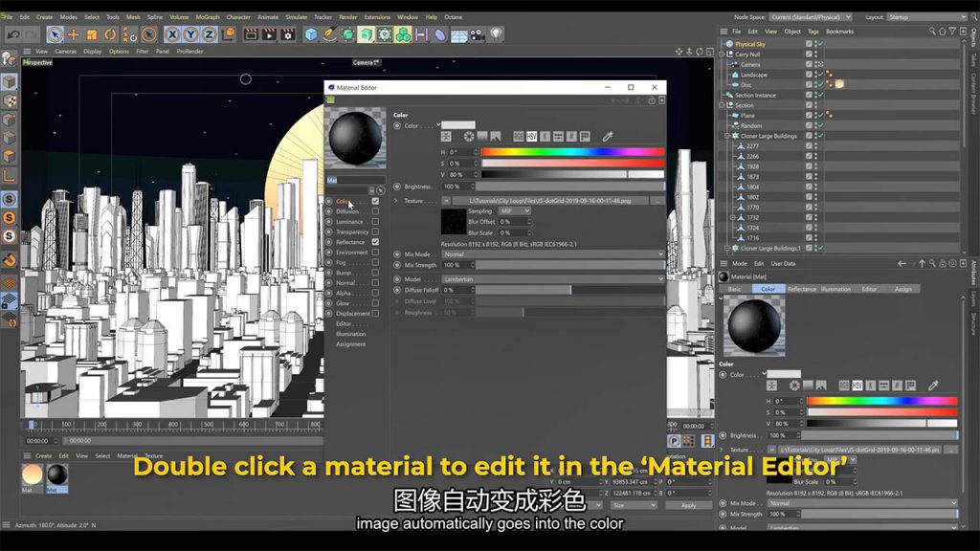980x551 pixels.
Task: Click the Color swatch in Material Editor
Action: tap(458, 125)
